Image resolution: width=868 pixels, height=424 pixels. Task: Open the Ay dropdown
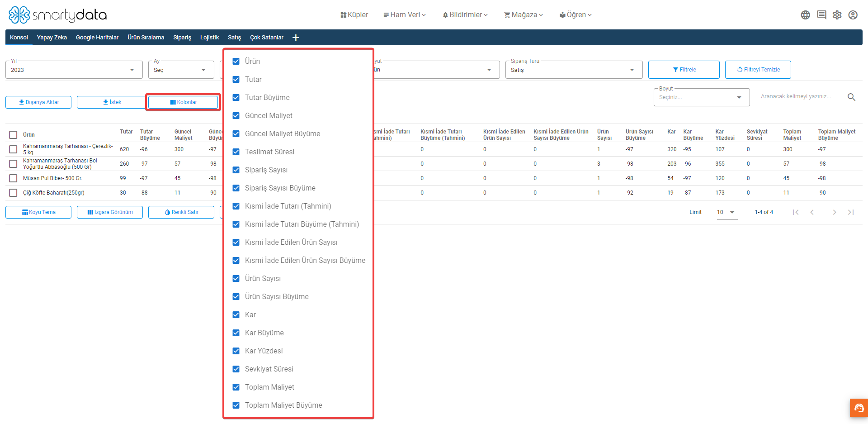(x=181, y=70)
